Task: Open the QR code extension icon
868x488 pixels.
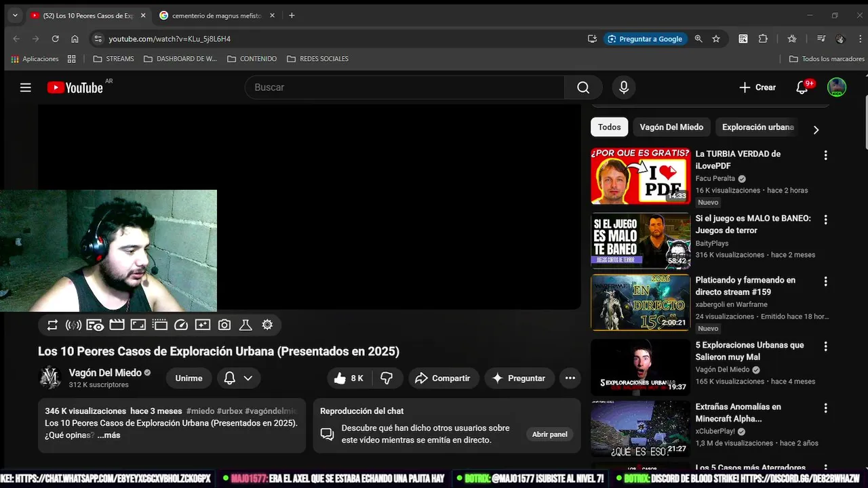Action: [x=743, y=39]
